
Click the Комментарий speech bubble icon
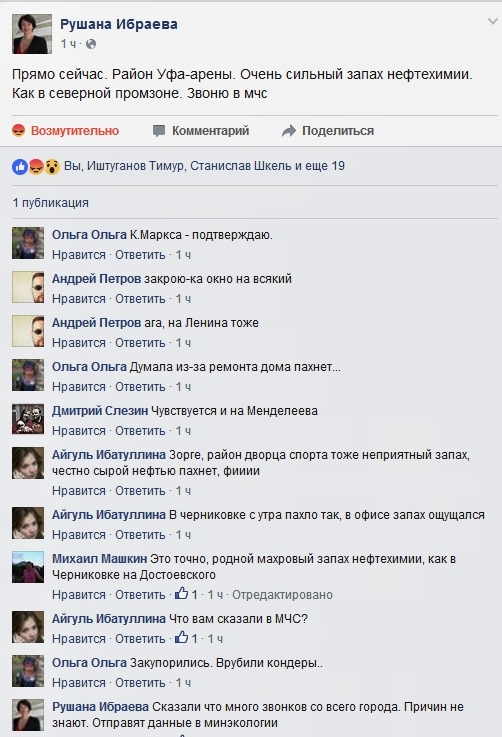point(159,131)
